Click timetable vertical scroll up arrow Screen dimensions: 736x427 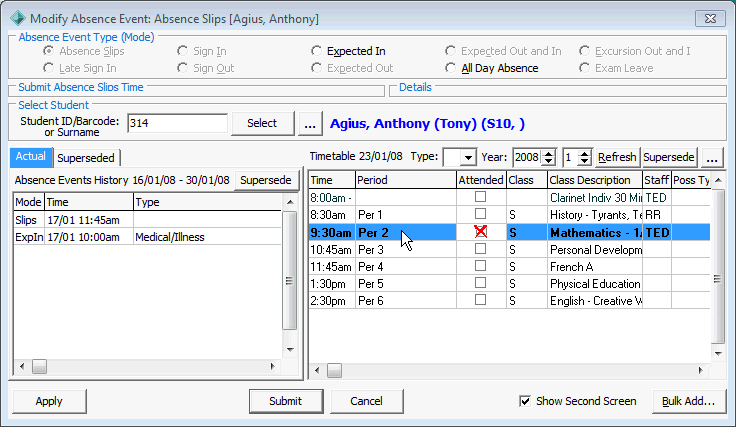point(718,180)
